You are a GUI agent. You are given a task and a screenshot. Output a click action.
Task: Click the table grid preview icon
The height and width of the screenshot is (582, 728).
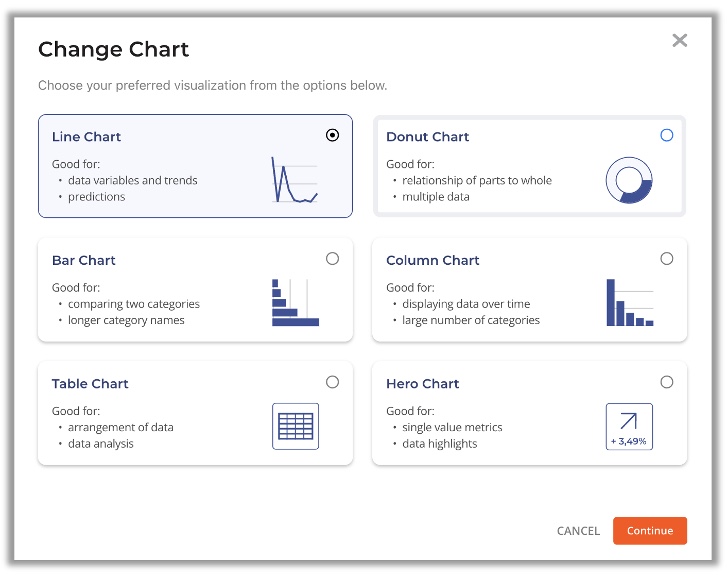(295, 426)
